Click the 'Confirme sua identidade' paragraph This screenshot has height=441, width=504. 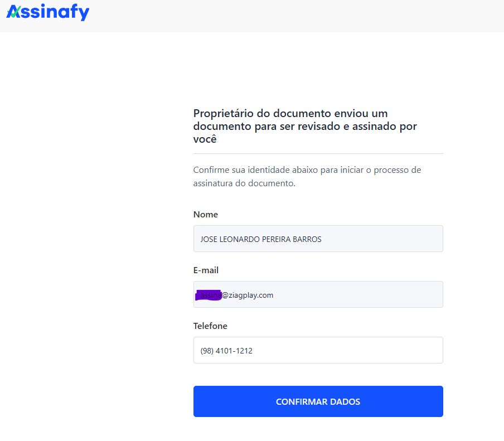point(307,170)
